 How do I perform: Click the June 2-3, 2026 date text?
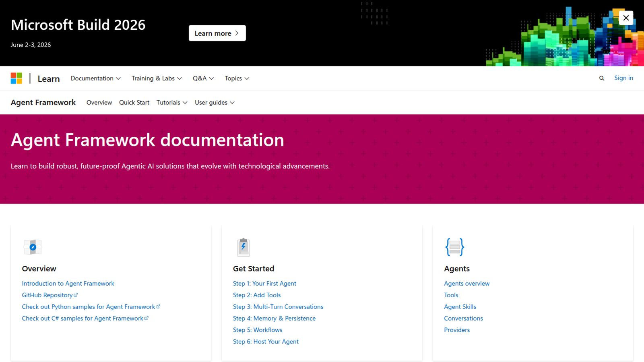click(31, 45)
